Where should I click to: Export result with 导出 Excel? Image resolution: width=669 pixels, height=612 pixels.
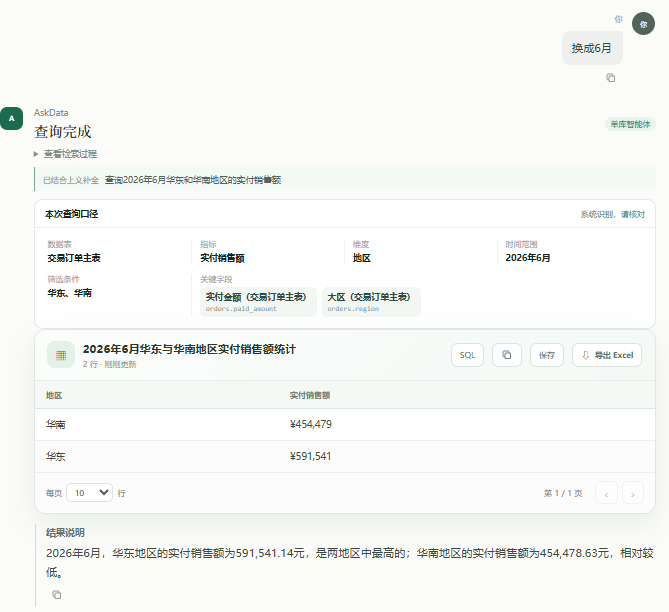[607, 355]
